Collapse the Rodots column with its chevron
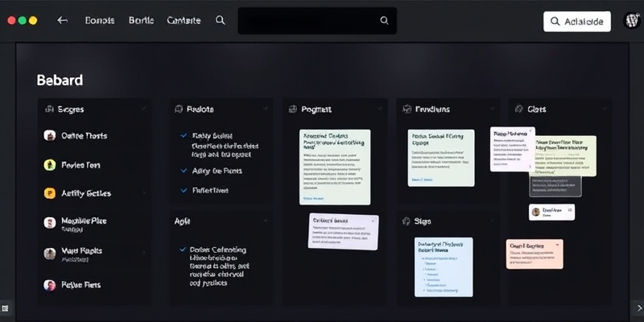Viewport: 644px width, 322px height. (265, 109)
